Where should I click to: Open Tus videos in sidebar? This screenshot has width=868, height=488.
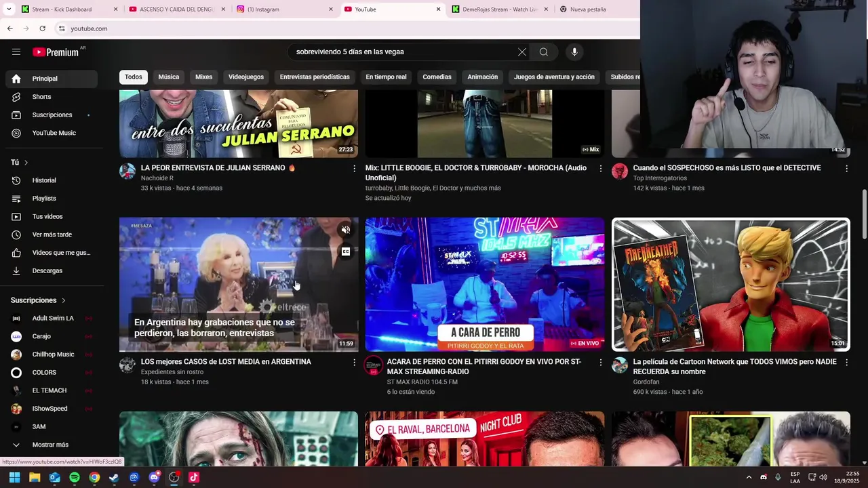click(52, 217)
